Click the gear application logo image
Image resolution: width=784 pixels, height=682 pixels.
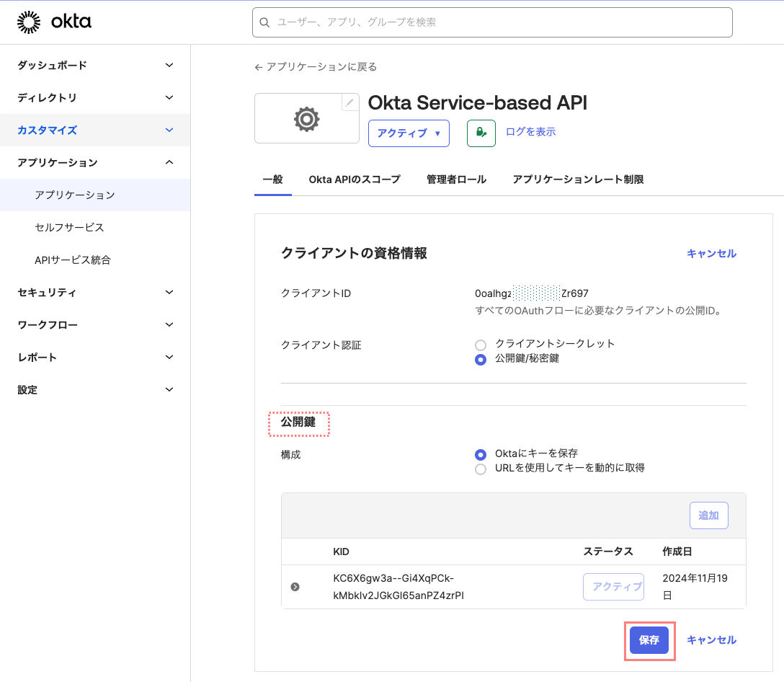pyautogui.click(x=306, y=119)
